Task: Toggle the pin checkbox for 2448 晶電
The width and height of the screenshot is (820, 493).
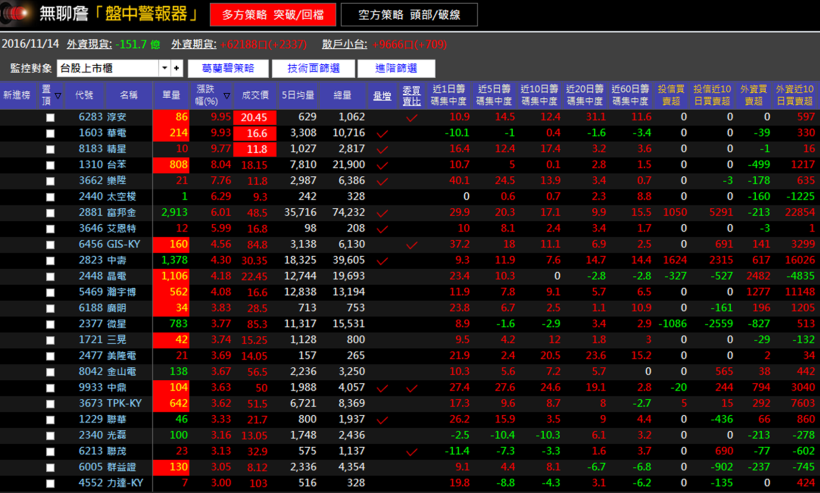Action: 50,277
